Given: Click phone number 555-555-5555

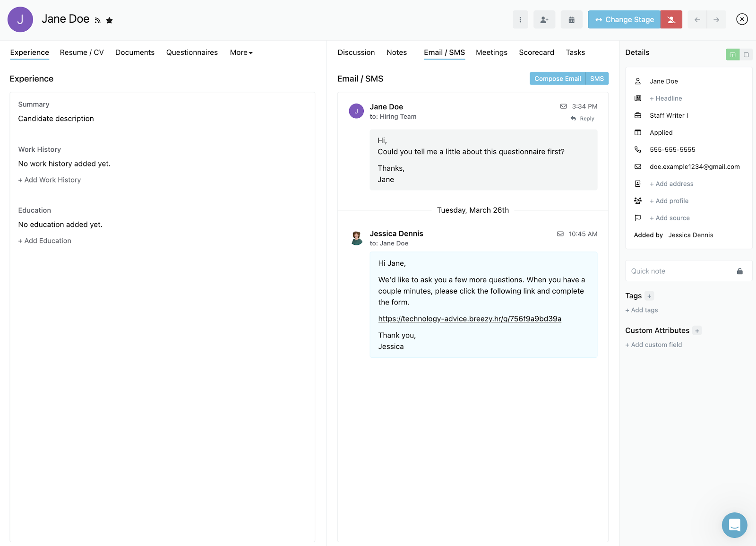Looking at the screenshot, I should click(x=672, y=149).
